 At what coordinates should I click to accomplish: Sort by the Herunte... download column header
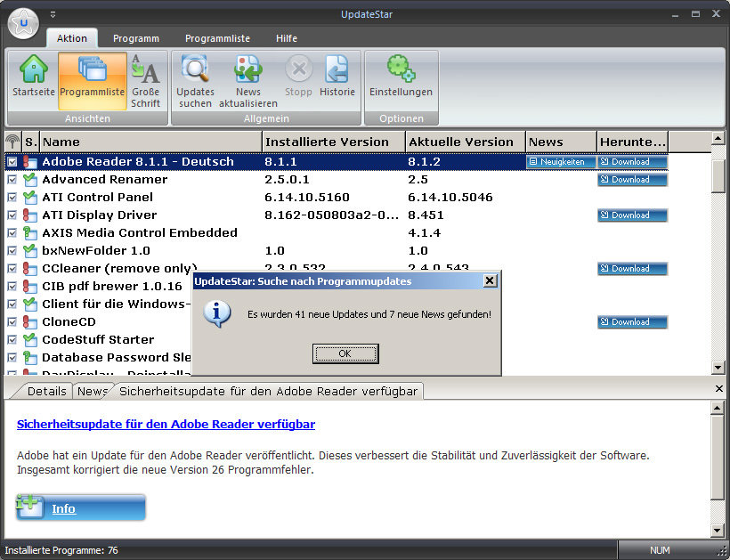coord(633,142)
